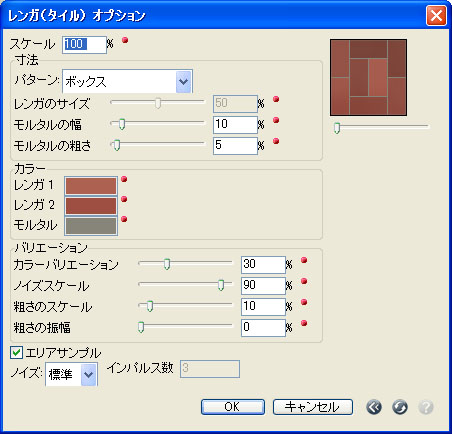The image size is (452, 434).
Task: Click the キャンセル button
Action: (313, 407)
